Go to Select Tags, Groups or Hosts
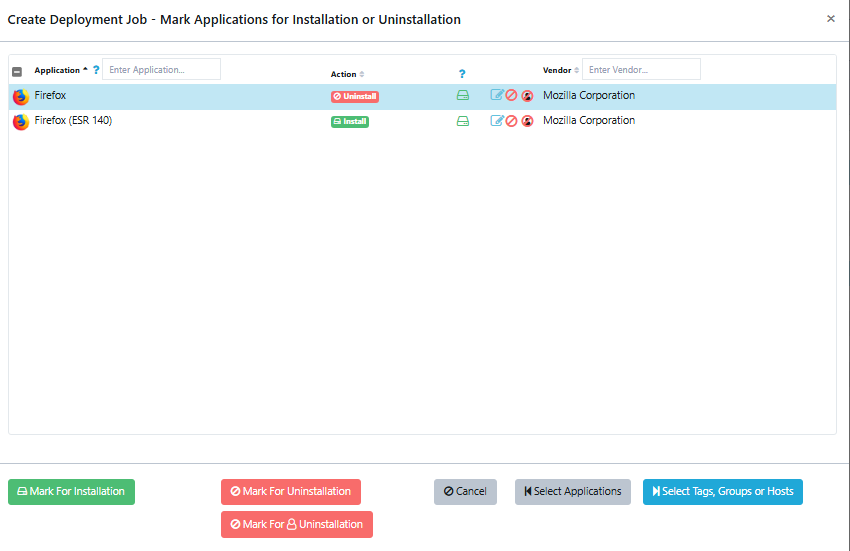Image resolution: width=850 pixels, height=551 pixels. [722, 492]
